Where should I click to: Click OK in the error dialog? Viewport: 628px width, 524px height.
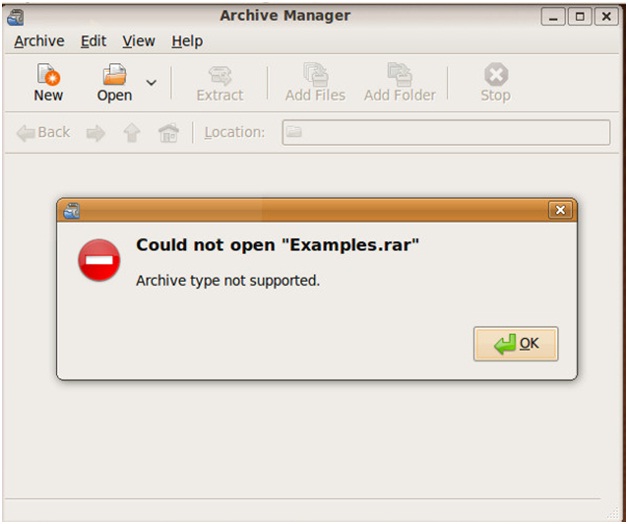[x=516, y=343]
